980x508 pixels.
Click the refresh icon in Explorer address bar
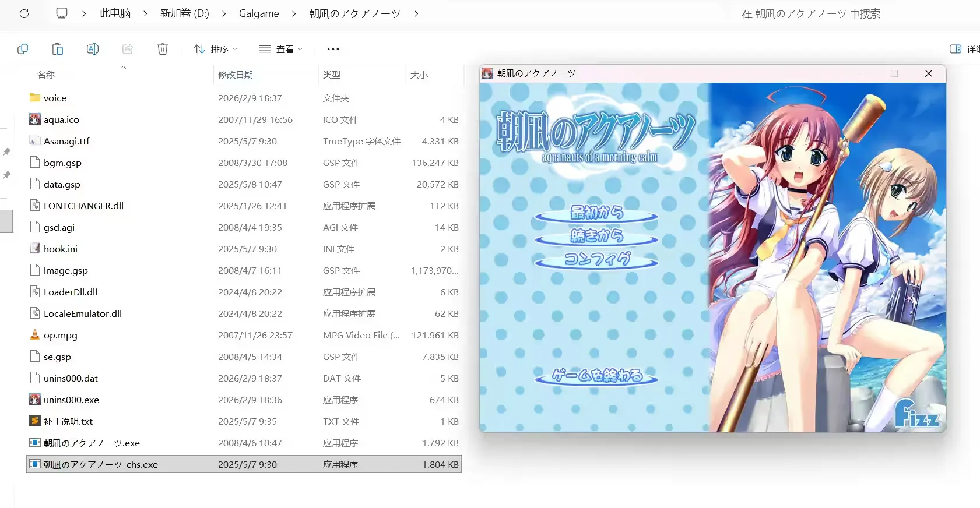click(x=24, y=13)
